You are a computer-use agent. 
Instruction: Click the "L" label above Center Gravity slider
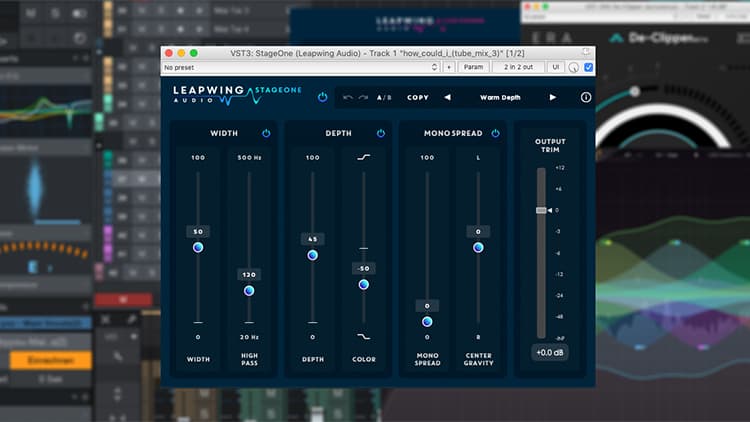(x=478, y=157)
